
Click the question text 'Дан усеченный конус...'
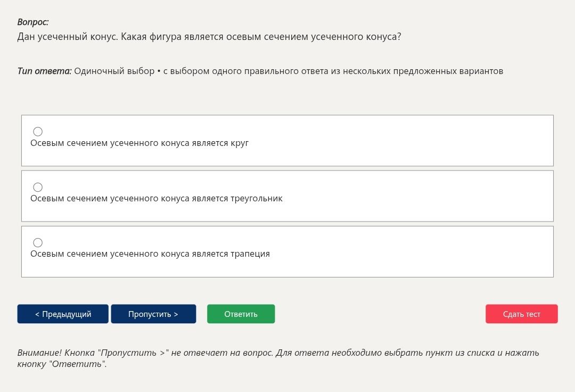point(209,37)
